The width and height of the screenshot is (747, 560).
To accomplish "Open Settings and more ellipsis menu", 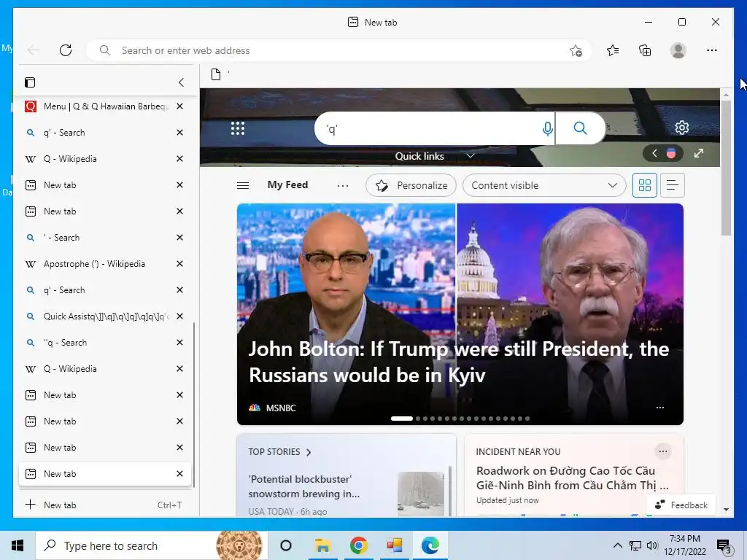I will pos(712,50).
